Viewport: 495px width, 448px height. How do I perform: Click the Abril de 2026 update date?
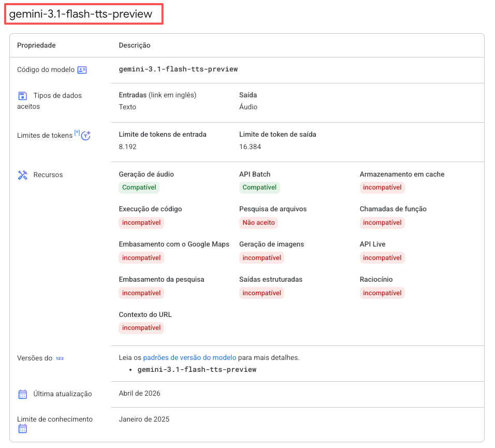pos(139,394)
